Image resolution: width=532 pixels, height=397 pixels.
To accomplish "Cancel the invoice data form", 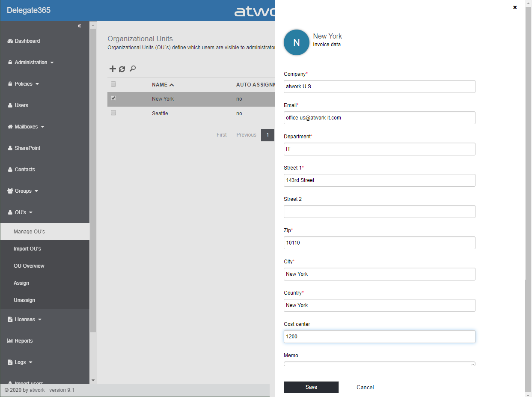I will [x=365, y=387].
